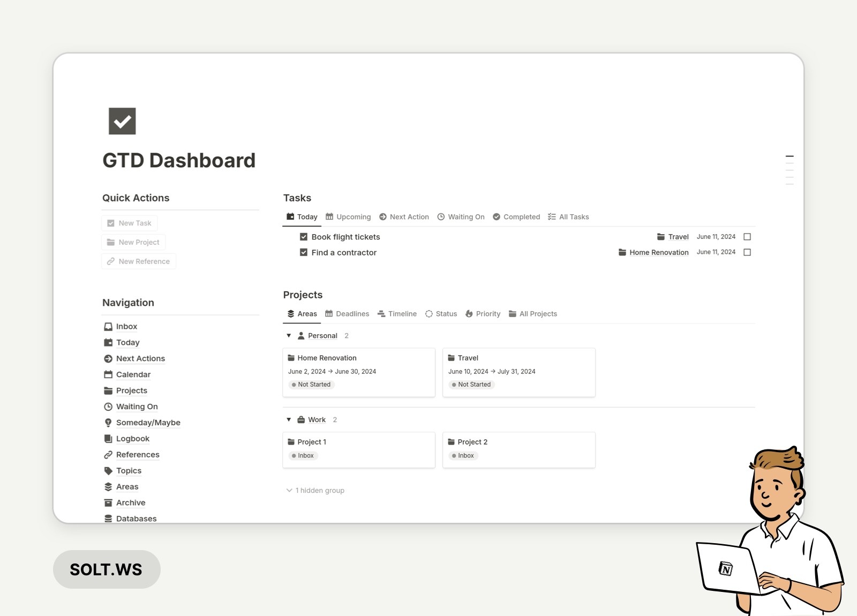Click the New Task button

point(129,223)
